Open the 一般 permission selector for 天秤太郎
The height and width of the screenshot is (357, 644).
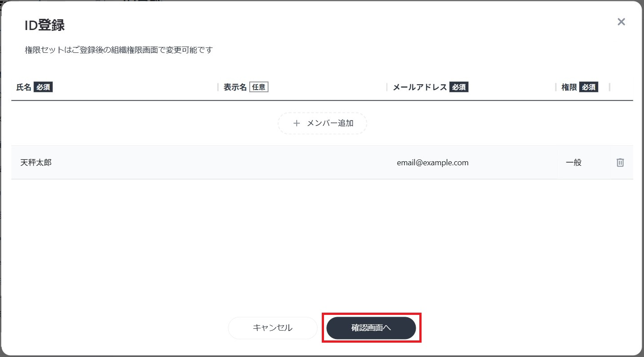click(574, 162)
